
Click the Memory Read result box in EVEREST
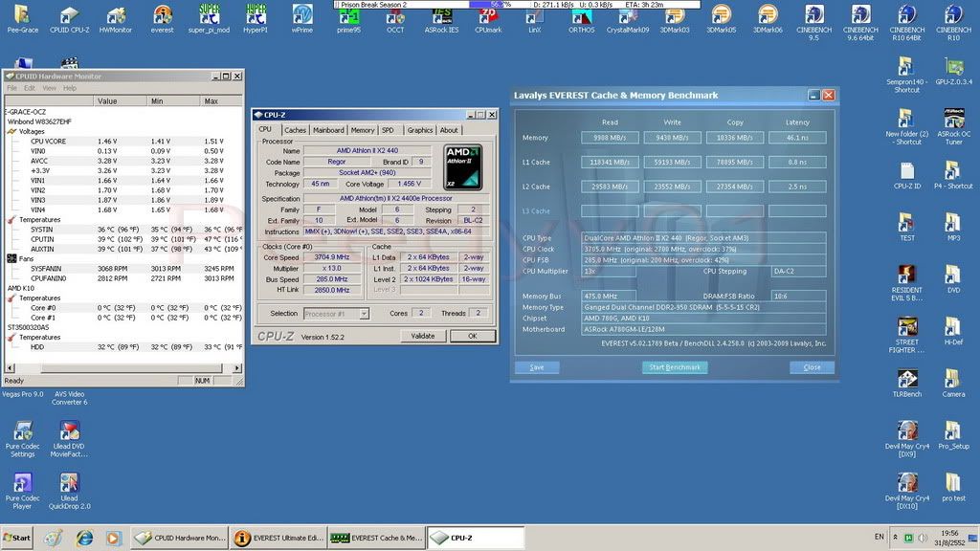click(x=610, y=138)
